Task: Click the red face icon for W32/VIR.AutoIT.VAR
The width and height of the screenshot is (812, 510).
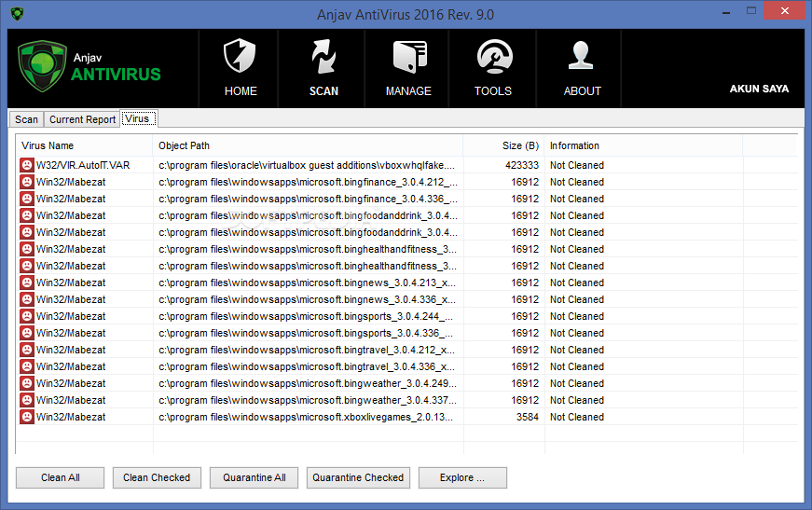Action: (x=27, y=165)
